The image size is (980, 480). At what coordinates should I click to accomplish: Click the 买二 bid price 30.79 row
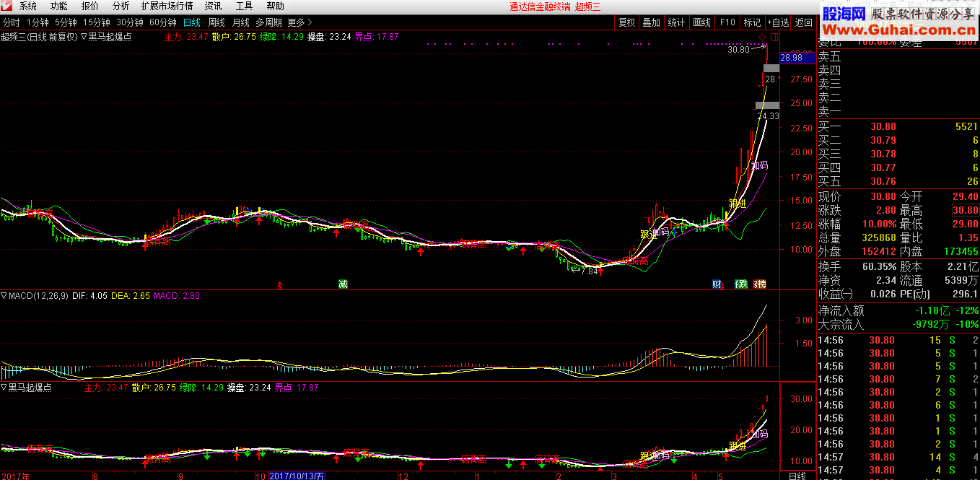(x=898, y=141)
